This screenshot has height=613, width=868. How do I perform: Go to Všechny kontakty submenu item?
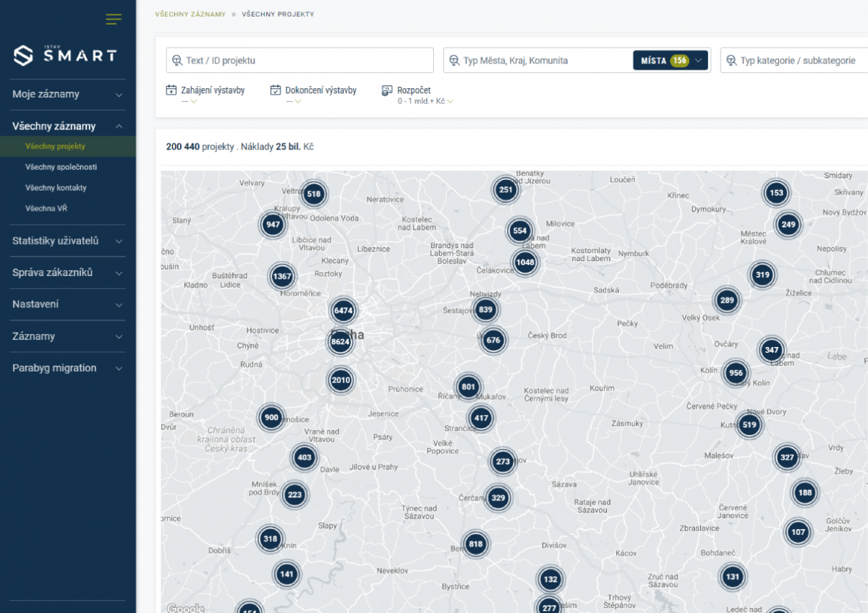coord(56,188)
